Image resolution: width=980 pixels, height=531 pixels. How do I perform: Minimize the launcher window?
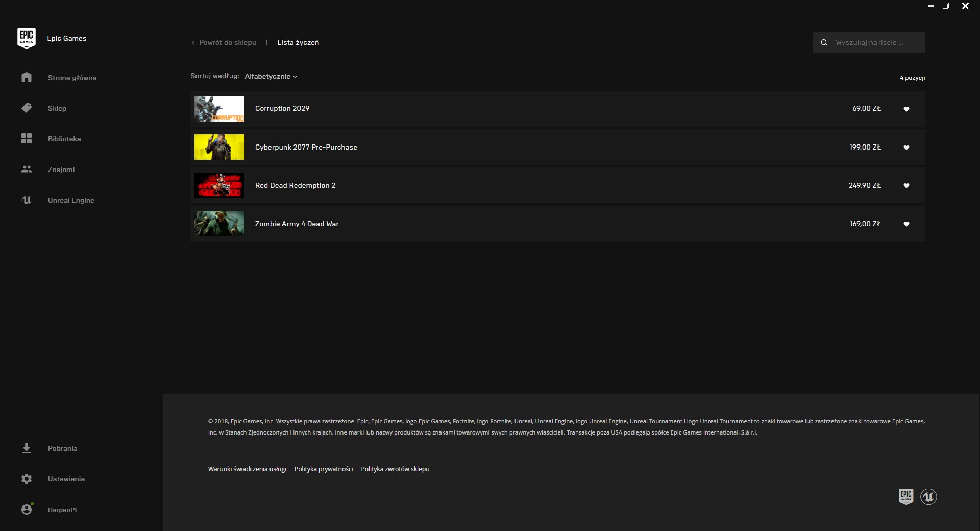tap(931, 6)
